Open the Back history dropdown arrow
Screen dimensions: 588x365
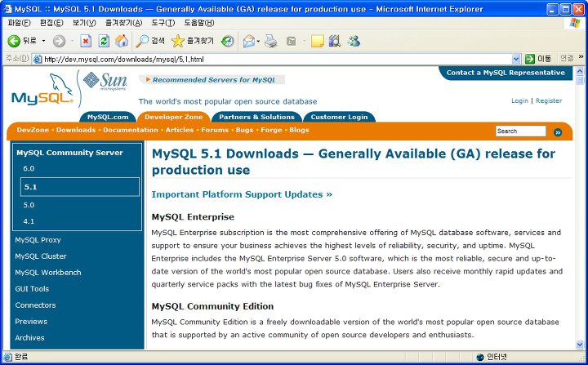point(43,41)
